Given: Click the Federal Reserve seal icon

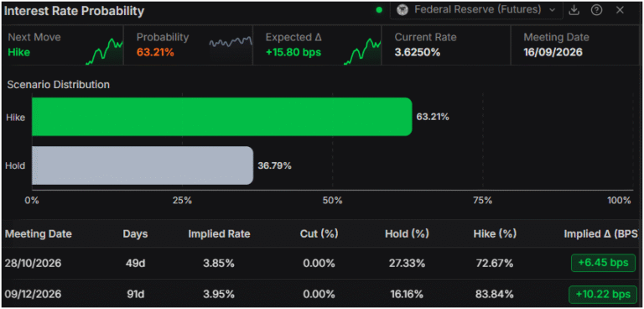Looking at the screenshot, I should coord(402,10).
